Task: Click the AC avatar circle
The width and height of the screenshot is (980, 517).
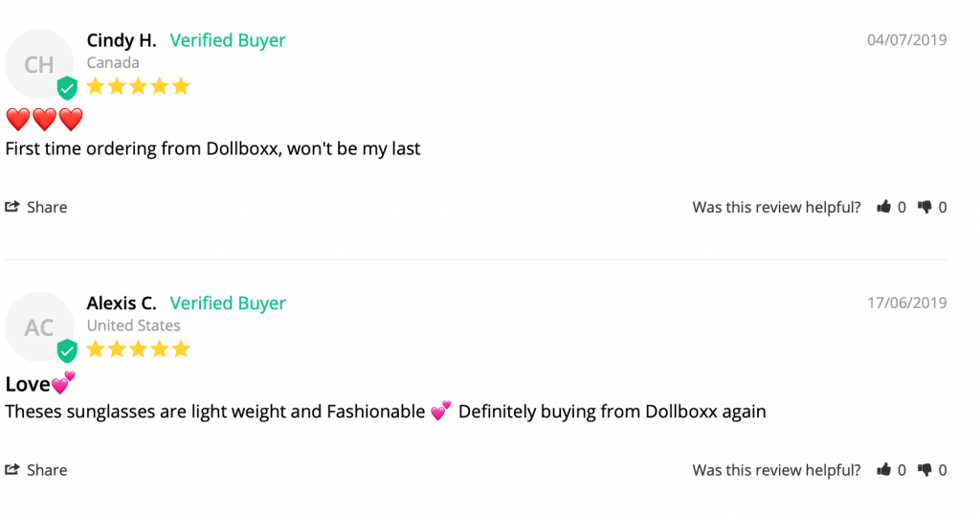Action: [x=39, y=326]
